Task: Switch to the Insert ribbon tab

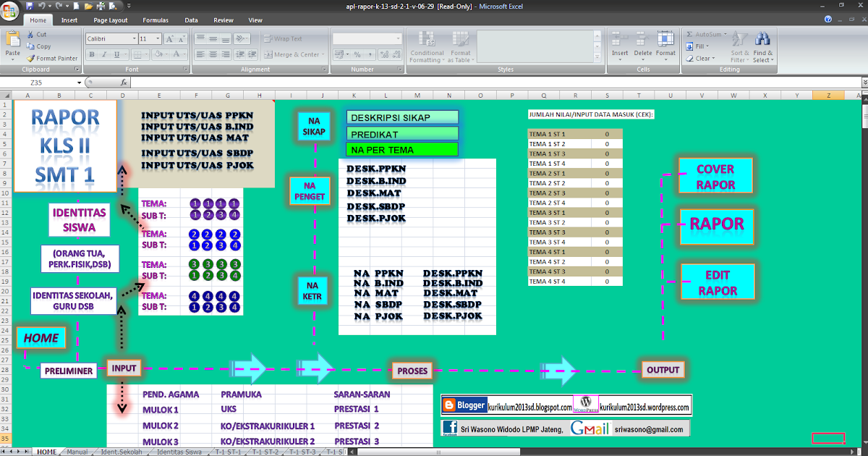Action: pos(69,20)
